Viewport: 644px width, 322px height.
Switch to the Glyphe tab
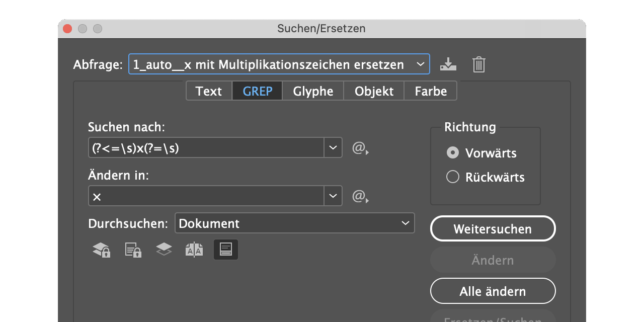[312, 91]
